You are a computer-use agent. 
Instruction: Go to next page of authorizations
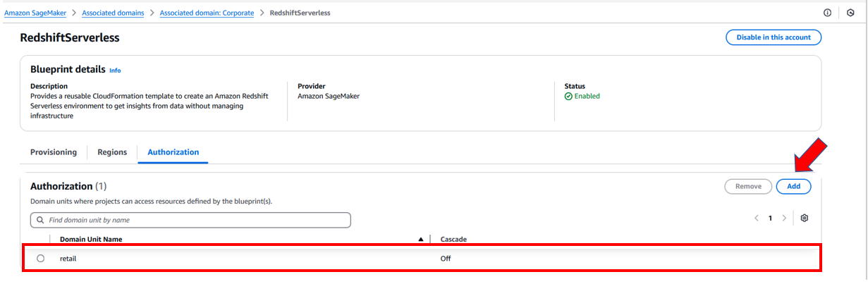coord(784,218)
